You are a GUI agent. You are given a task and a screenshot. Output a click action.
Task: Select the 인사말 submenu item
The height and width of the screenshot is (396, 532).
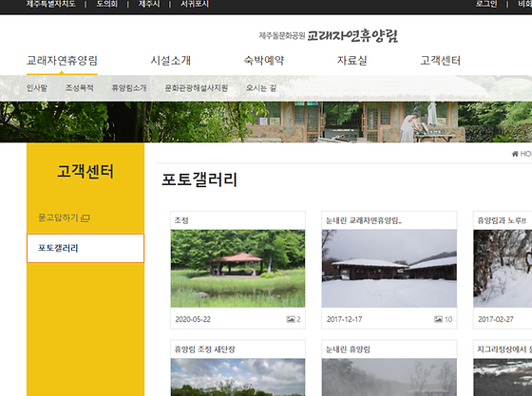(37, 88)
